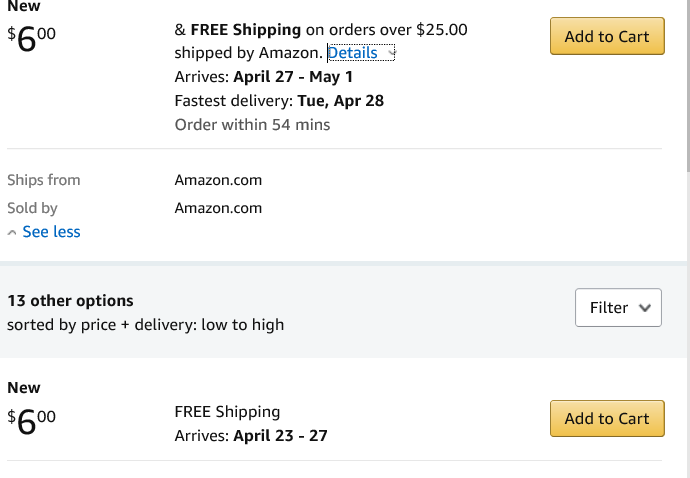Image resolution: width=690 pixels, height=478 pixels.
Task: Click the "Order within 54 mins" notice
Action: (x=252, y=125)
